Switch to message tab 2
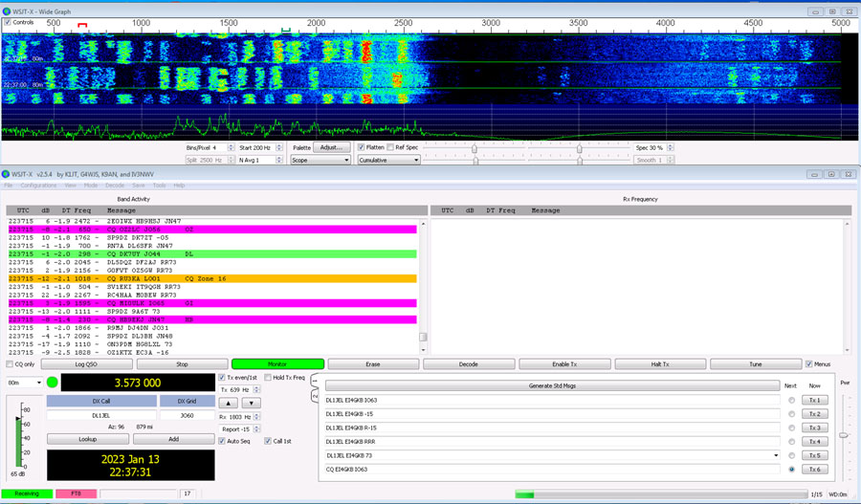Image resolution: width=861 pixels, height=504 pixels. coord(315,395)
